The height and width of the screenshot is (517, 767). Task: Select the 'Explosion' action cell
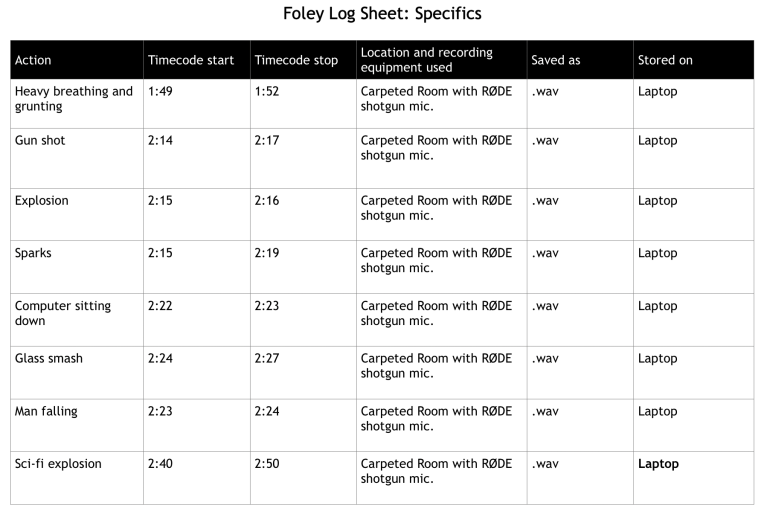point(42,201)
